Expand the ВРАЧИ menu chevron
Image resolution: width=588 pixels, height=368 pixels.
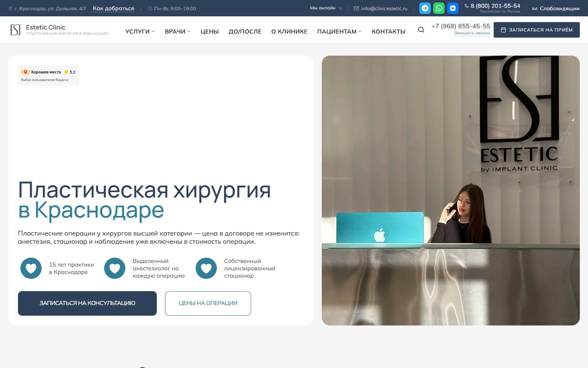[x=189, y=31]
